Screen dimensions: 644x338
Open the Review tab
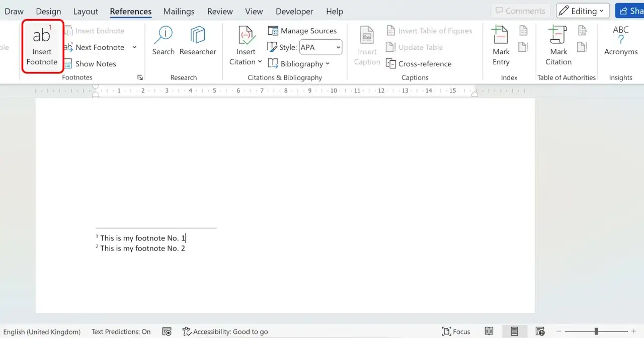point(220,11)
